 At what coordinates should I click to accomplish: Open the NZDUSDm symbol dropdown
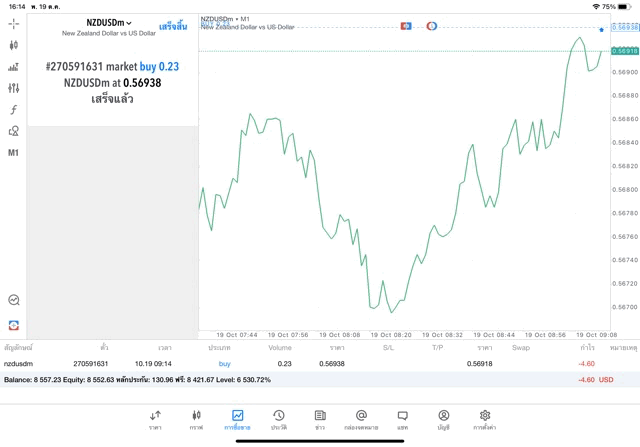coord(109,23)
